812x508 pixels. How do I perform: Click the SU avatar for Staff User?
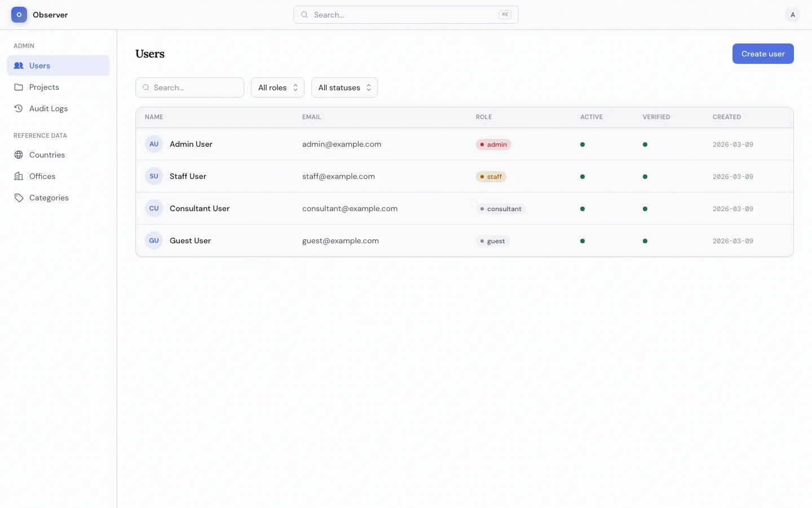[x=154, y=176]
